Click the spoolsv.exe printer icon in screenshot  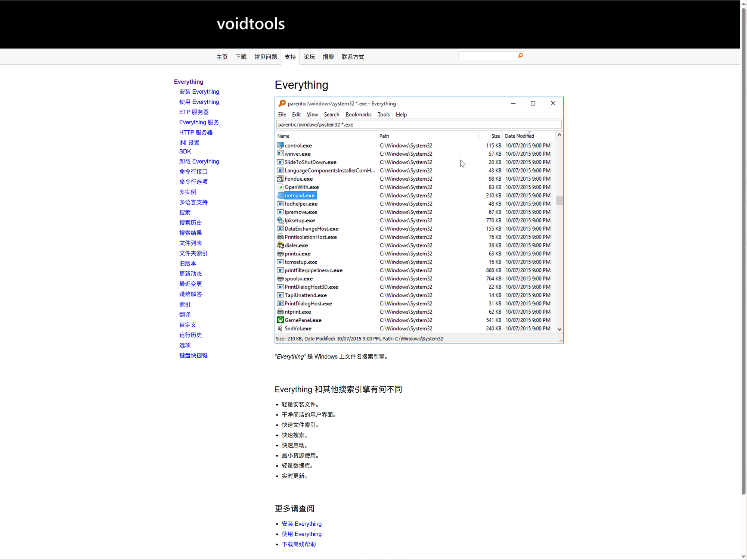click(280, 279)
